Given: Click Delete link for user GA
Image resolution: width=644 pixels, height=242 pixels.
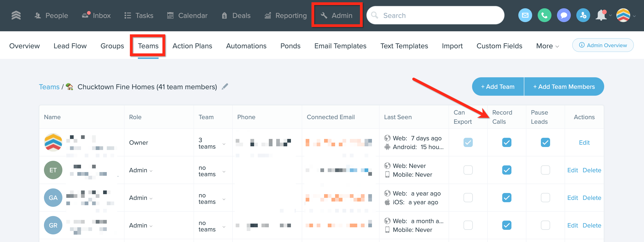Looking at the screenshot, I should point(592,198).
